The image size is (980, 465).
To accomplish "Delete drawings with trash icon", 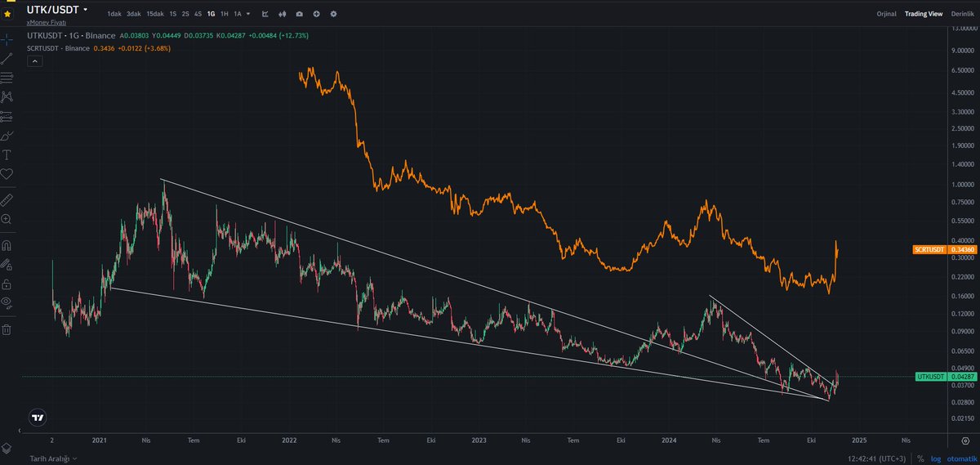I will [x=7, y=329].
